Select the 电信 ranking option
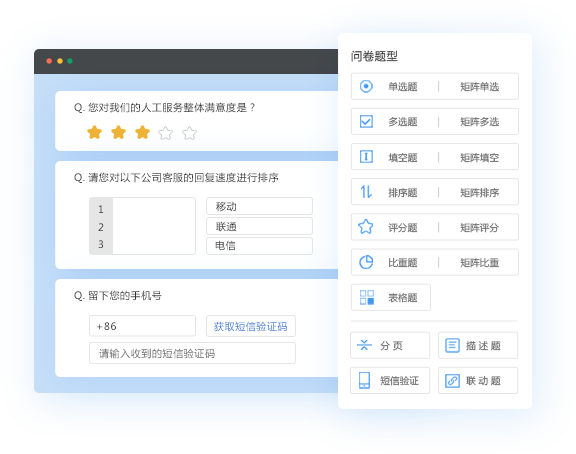 click(x=259, y=246)
